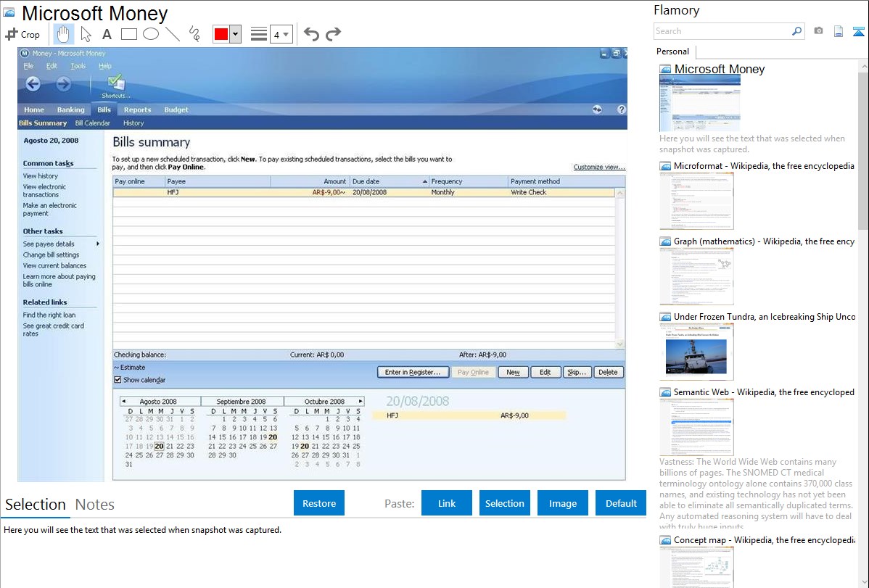Open the color picker dropdown arrow

coord(235,34)
